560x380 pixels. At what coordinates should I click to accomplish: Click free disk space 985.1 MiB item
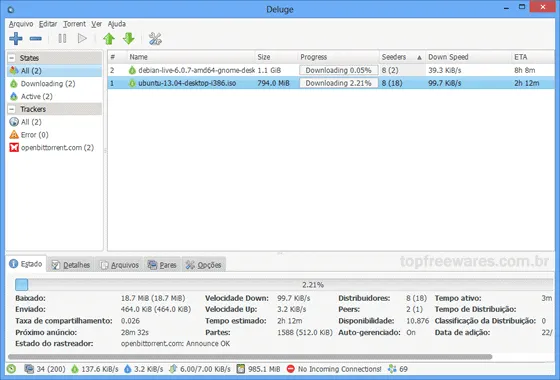click(x=258, y=369)
